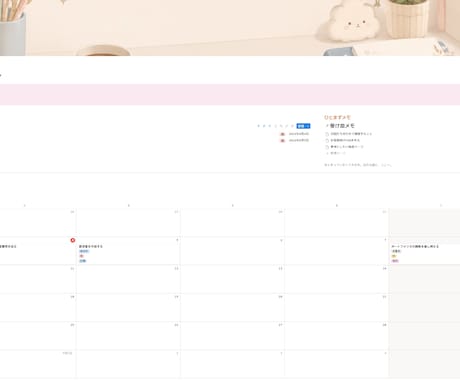Click the red tag on the event card next to today
Screen dimensions: 460x380
pos(81,256)
